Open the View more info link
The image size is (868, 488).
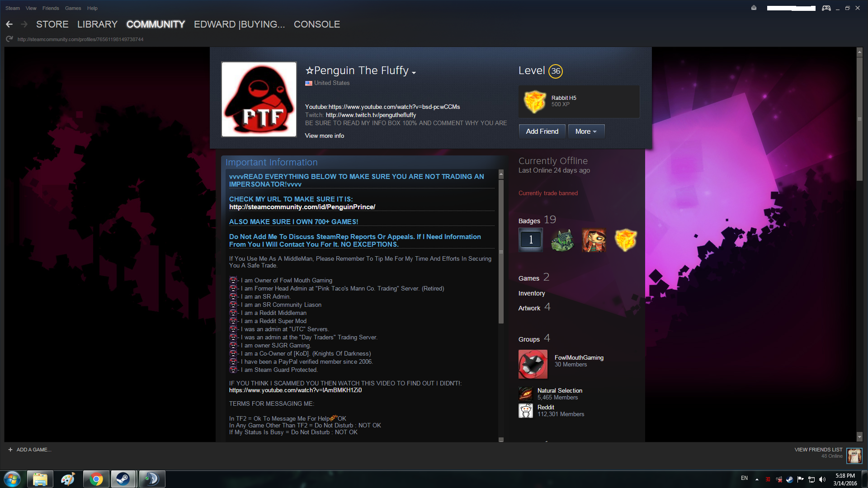(324, 136)
